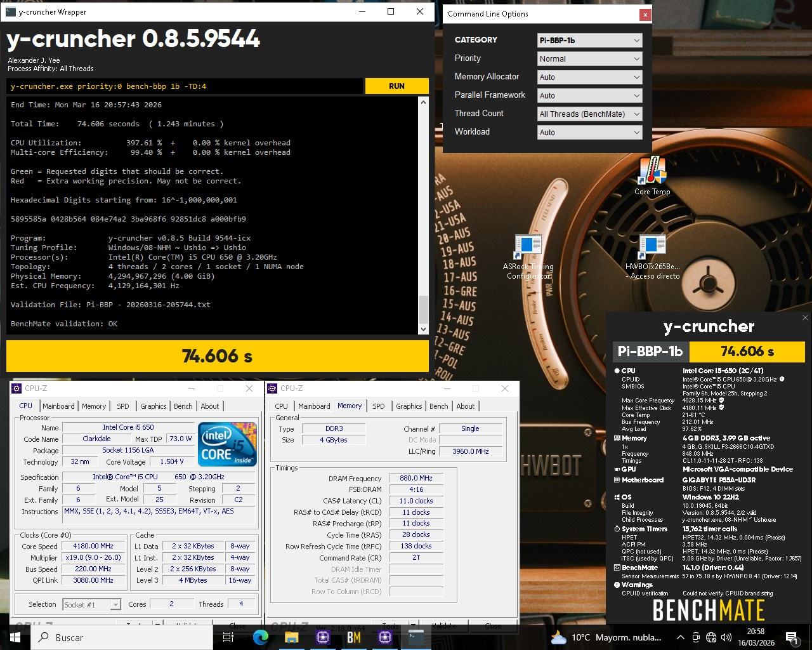Viewport: 812px width, 650px height.
Task: Open Graphics tab in CPU-Z memory window
Action: pos(409,406)
